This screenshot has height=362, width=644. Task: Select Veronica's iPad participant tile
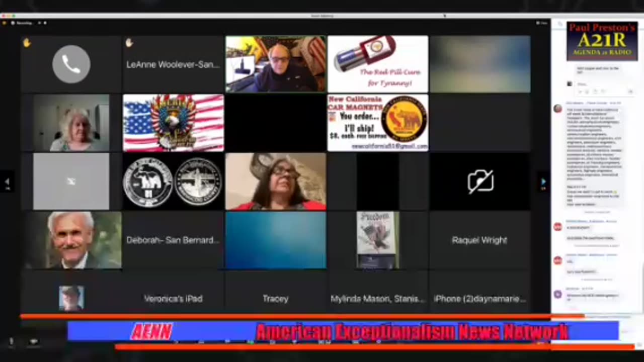[x=173, y=298]
